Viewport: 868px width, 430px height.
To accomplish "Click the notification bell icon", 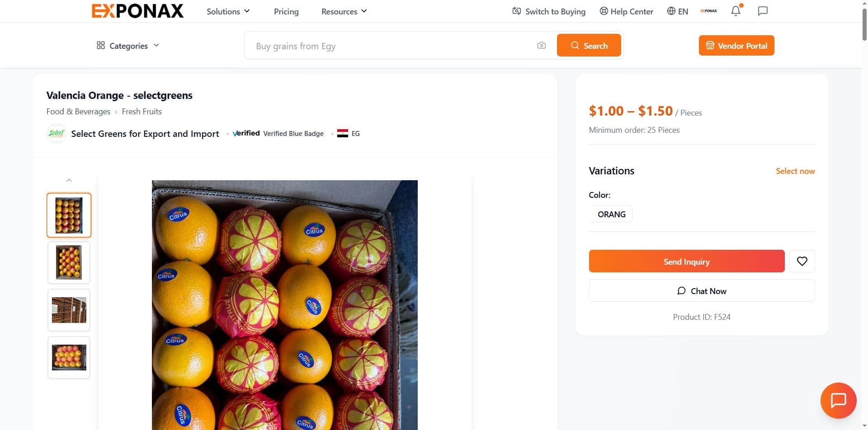I will [x=736, y=11].
